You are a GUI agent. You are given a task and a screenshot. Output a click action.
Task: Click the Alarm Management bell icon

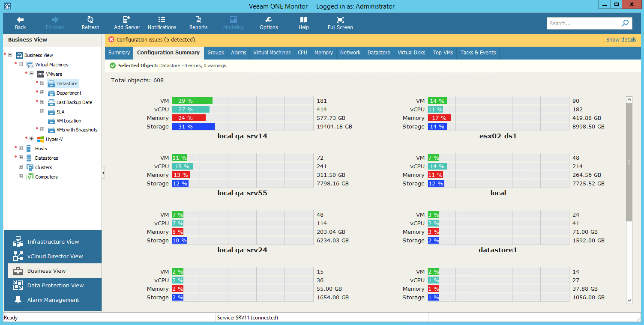[18, 300]
